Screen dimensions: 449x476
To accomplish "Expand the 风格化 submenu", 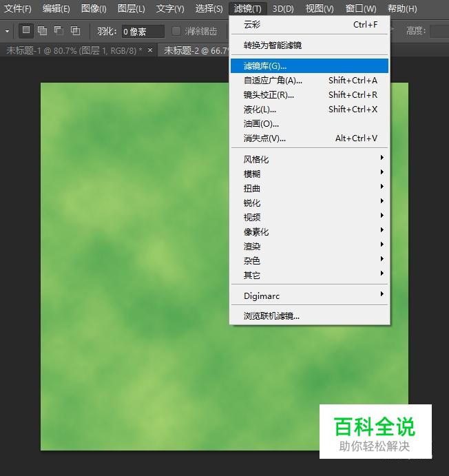I will tap(309, 159).
